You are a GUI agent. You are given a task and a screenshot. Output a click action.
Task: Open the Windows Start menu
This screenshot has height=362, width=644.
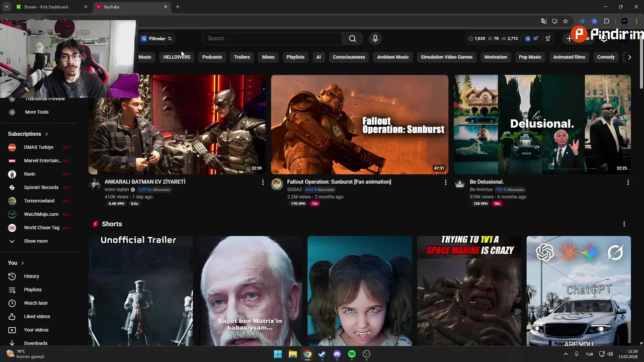(278, 354)
